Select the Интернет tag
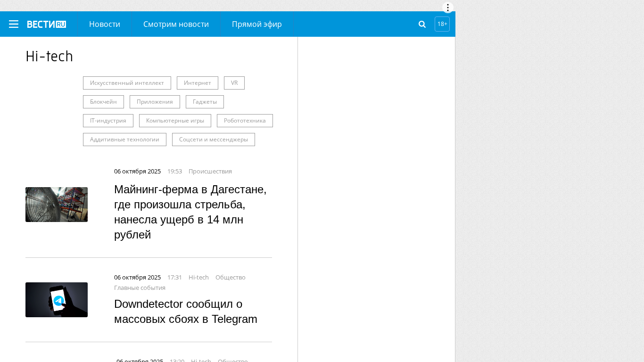This screenshot has height=362, width=644. coord(198,83)
